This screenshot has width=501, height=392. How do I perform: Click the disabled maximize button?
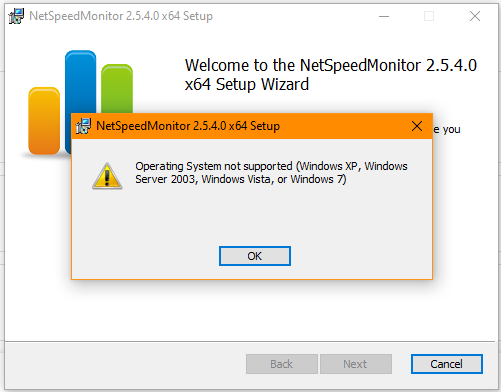click(429, 16)
